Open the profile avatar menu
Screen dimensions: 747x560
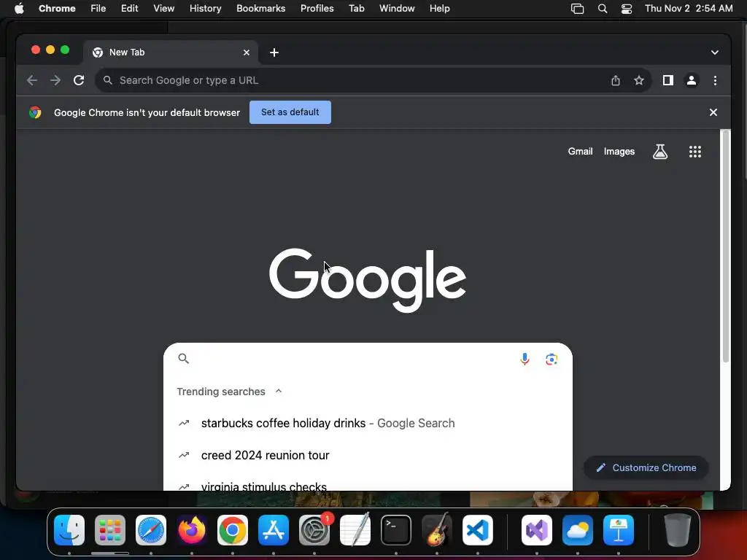point(692,80)
